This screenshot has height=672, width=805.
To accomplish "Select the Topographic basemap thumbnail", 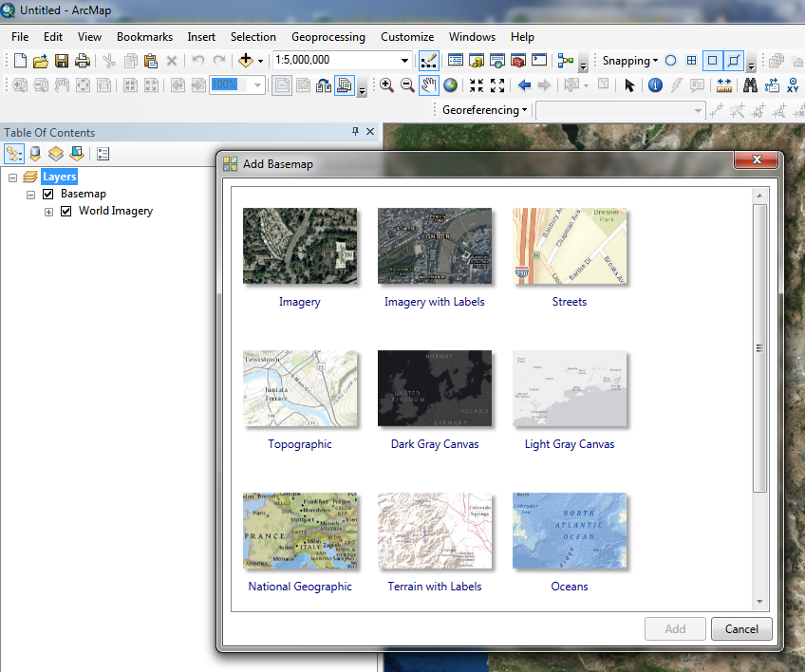I will (300, 388).
